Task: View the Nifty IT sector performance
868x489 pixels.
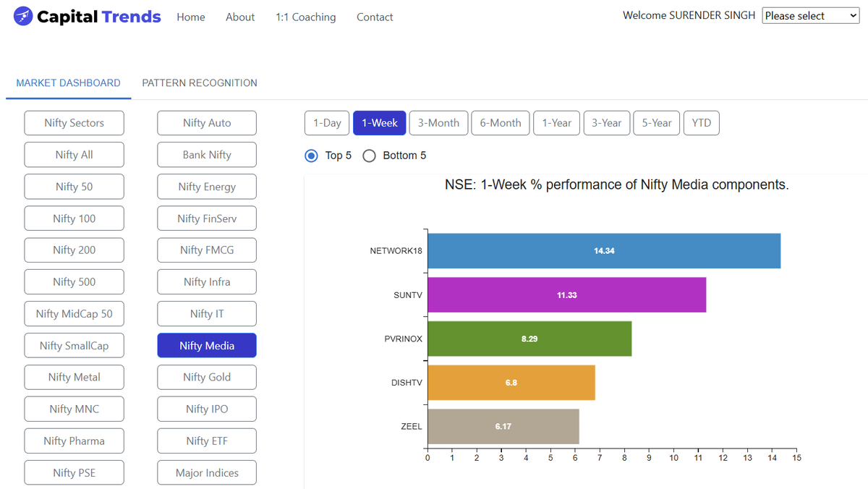Action: (x=206, y=313)
